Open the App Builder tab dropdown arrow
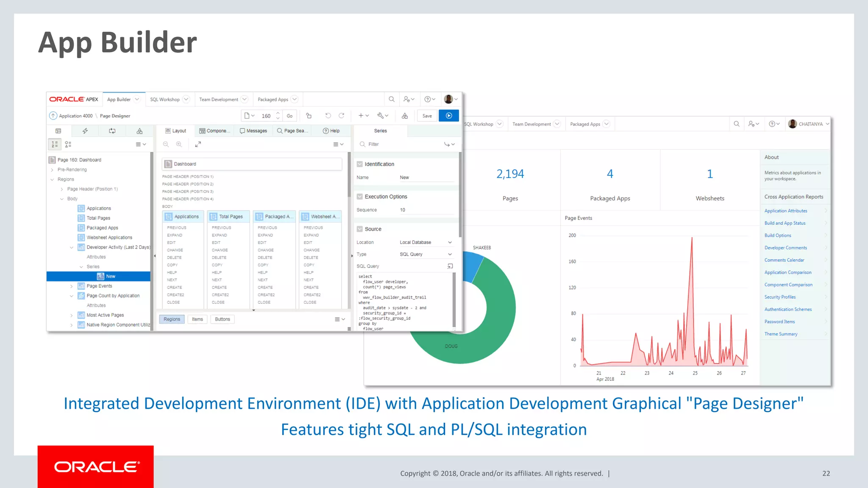The height and width of the screenshot is (488, 868). (137, 99)
